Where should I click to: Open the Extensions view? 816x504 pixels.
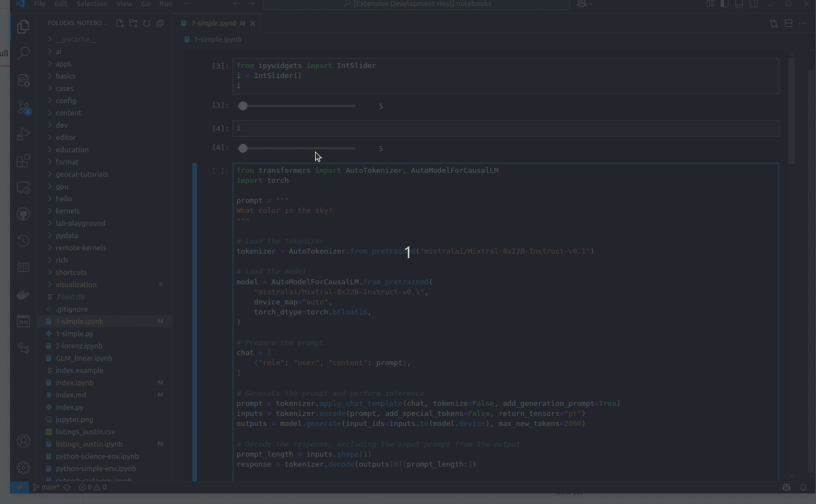click(23, 161)
